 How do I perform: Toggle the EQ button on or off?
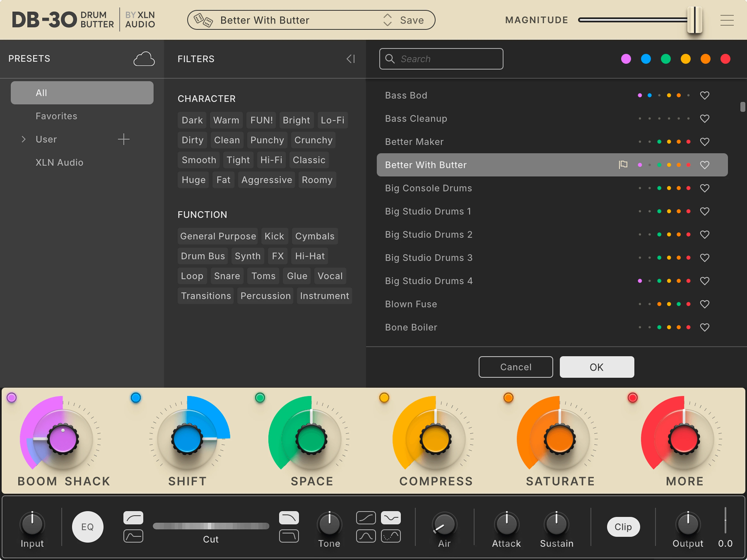coord(87,527)
